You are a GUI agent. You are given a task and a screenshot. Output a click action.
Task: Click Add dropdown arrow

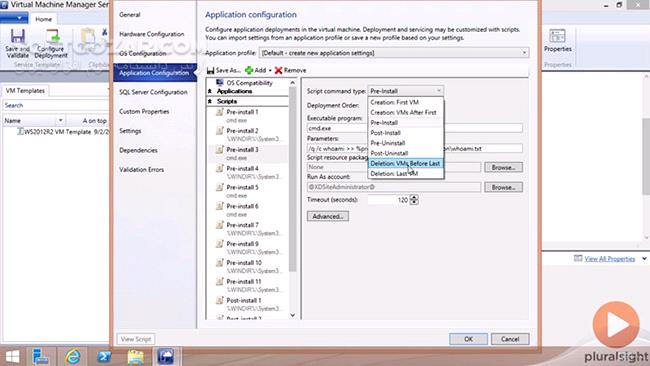(x=270, y=70)
